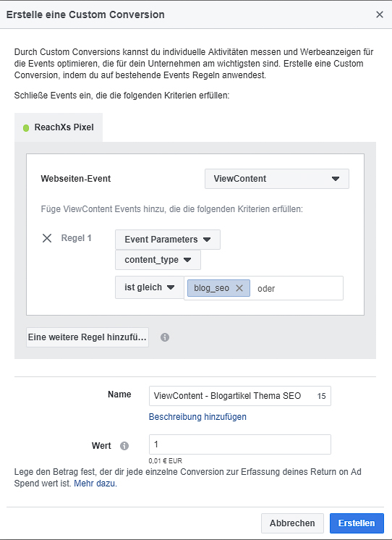Click the oder value input area
392x540 pixels.
tap(297, 288)
